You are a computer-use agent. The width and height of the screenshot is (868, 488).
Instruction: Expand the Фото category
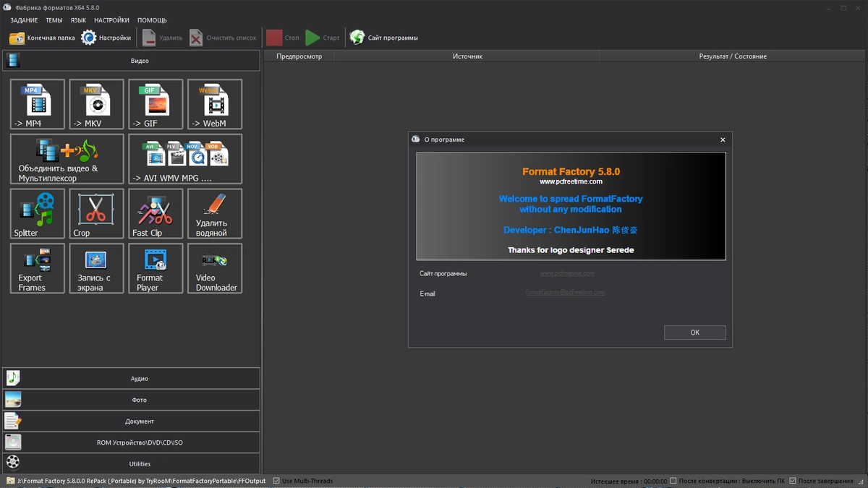pos(131,400)
